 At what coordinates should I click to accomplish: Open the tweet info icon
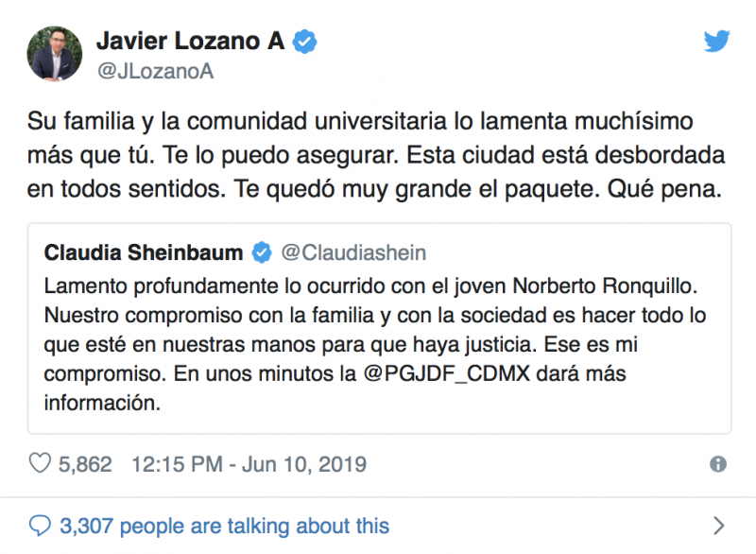(717, 464)
